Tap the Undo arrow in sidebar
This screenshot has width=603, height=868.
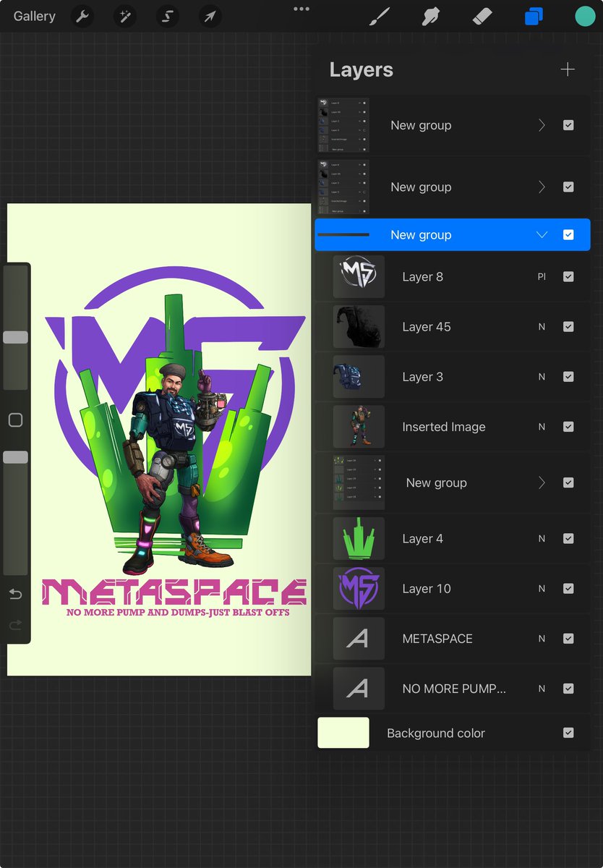pyautogui.click(x=15, y=595)
